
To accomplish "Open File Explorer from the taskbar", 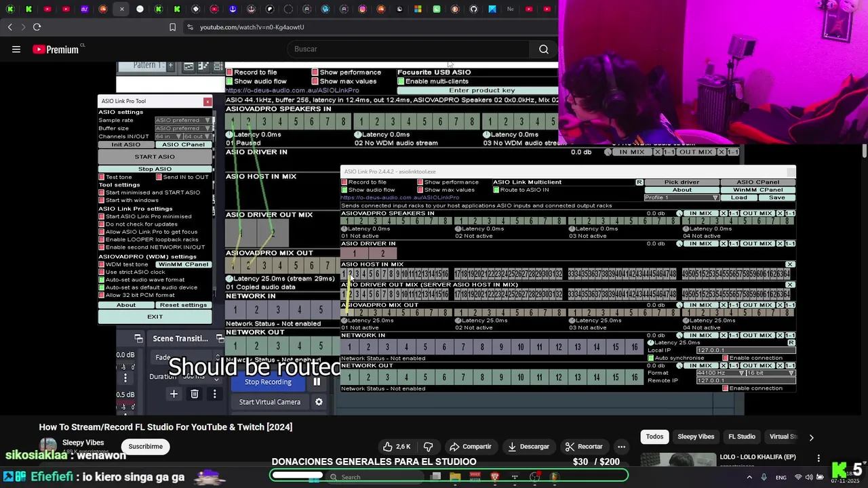I will click(x=455, y=477).
